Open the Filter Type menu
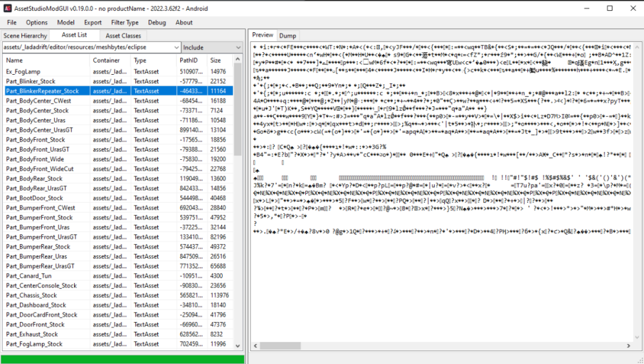 pyautogui.click(x=124, y=23)
